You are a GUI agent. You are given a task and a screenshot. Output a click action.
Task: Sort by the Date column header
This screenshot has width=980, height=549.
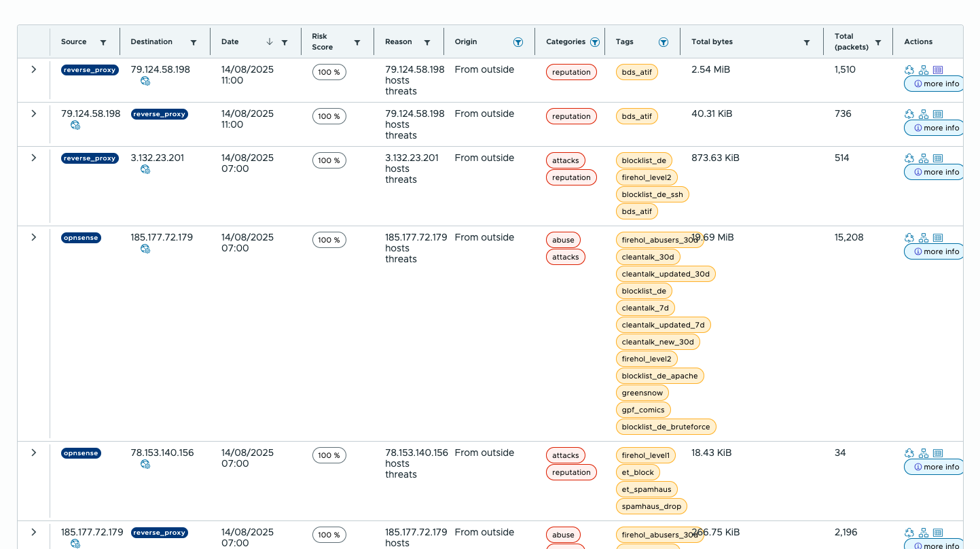230,41
